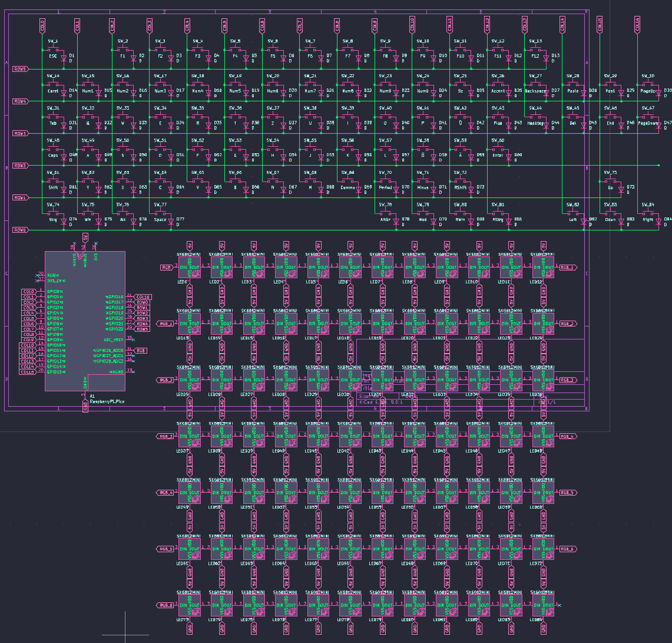Image resolution: width=672 pixels, height=643 pixels.
Task: Select the Enter key switch SW_60
Action: pos(498,149)
